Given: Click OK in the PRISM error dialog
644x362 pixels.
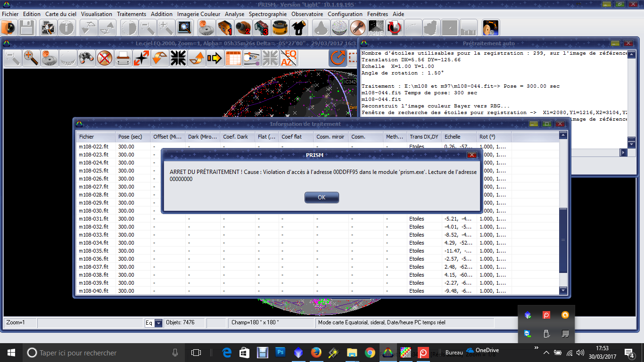Looking at the screenshot, I should pyautogui.click(x=322, y=197).
